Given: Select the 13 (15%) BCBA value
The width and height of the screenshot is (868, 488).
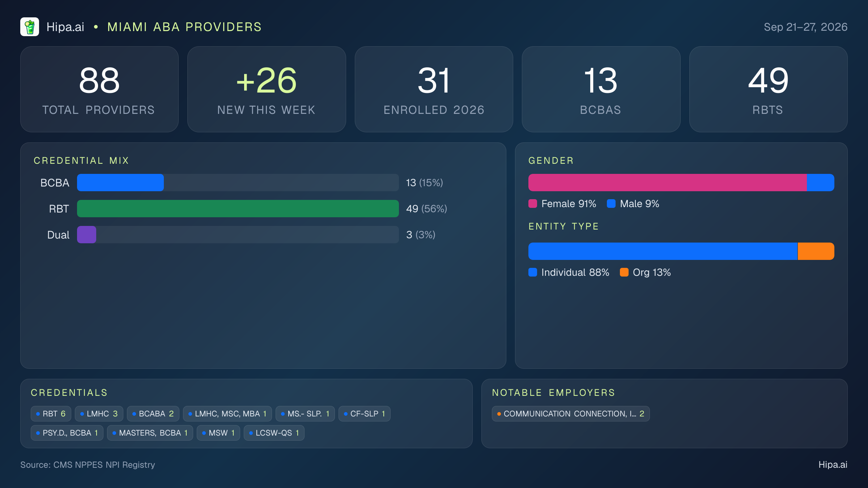Looking at the screenshot, I should 424,183.
